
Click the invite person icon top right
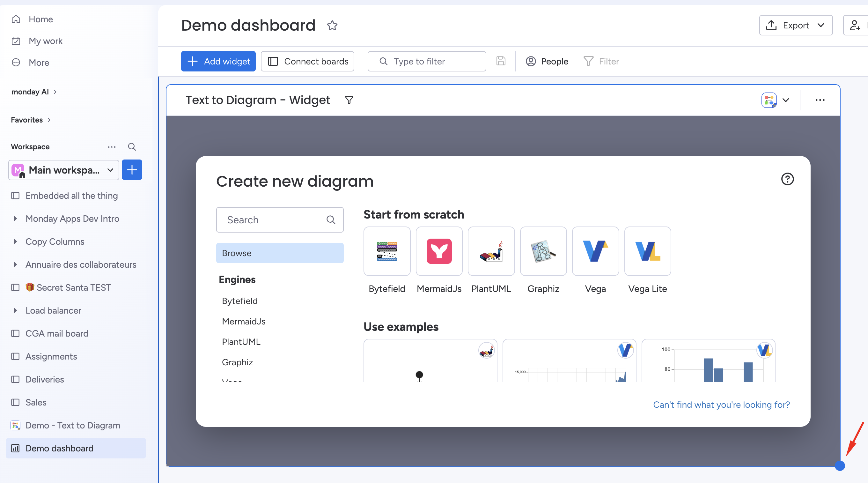855,25
